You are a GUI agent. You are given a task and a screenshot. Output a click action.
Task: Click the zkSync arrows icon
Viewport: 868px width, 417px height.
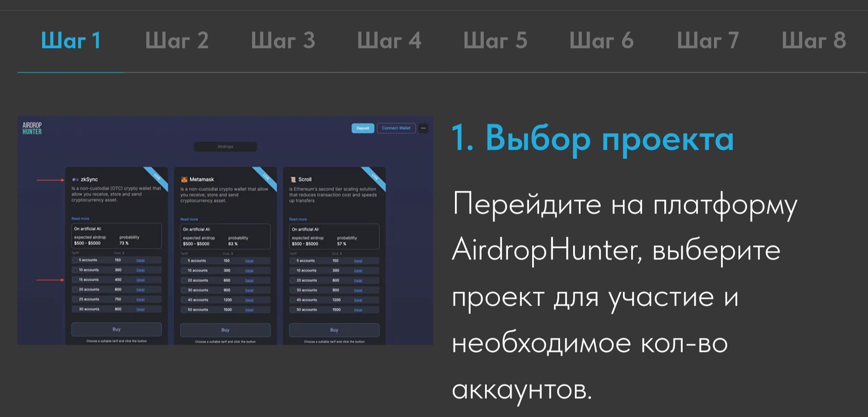[75, 179]
